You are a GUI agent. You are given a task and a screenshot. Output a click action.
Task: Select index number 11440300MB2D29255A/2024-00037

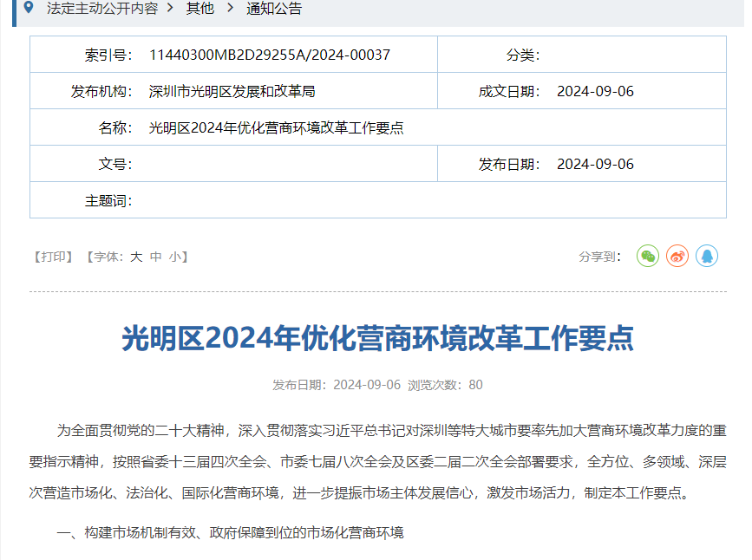270,55
